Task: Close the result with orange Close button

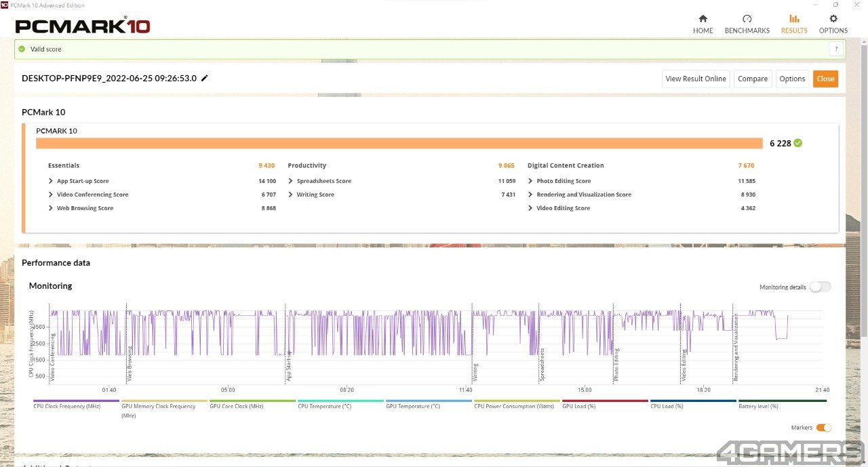Action: point(825,79)
